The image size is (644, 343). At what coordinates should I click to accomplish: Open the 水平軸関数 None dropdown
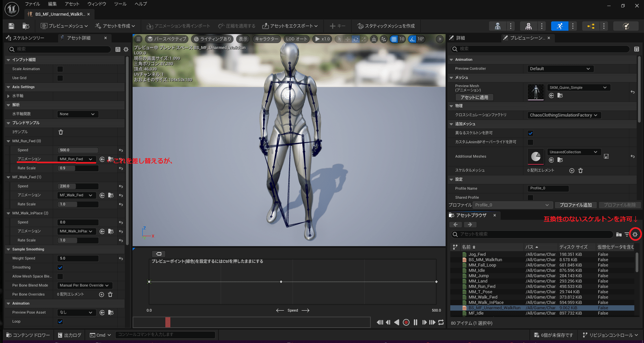[x=77, y=114]
